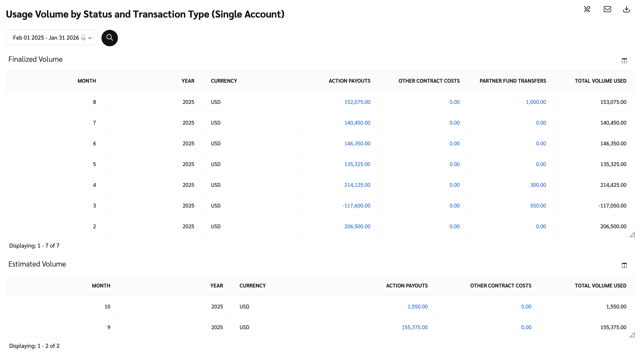Click the date range chevron arrow

(90, 38)
